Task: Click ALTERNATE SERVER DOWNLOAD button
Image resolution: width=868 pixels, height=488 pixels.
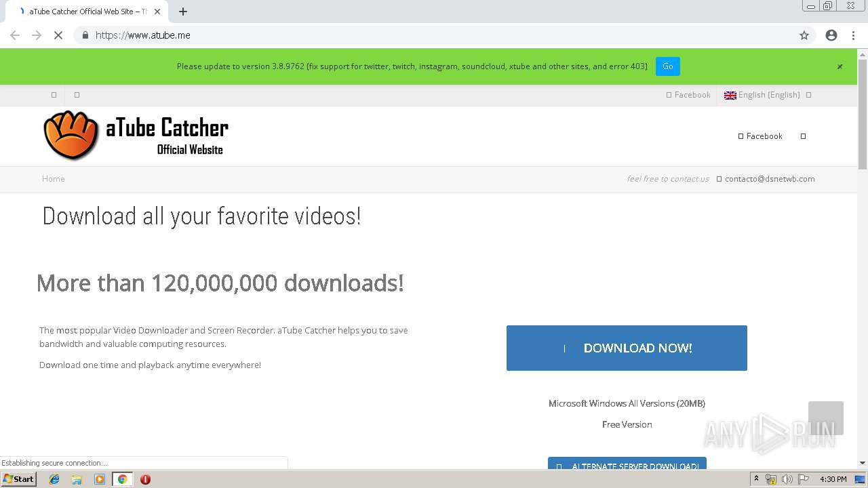Action: point(627,464)
